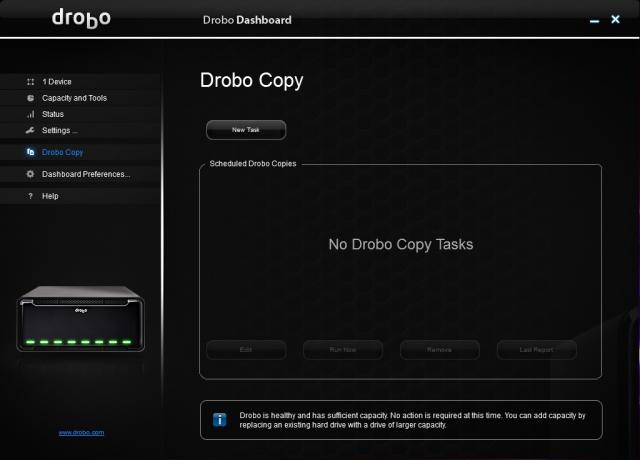Click the Drobo Copy sidebar icon
Viewport: 640px width, 460px height.
30,152
